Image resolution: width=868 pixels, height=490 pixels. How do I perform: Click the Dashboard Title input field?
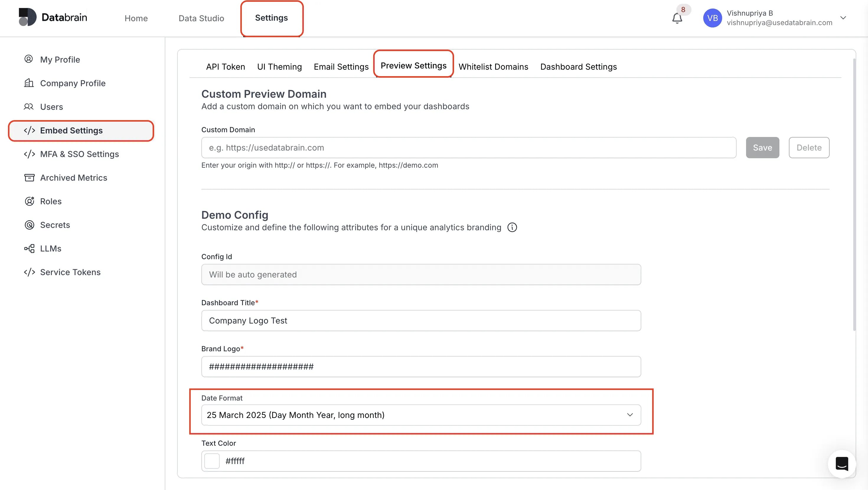[421, 321]
